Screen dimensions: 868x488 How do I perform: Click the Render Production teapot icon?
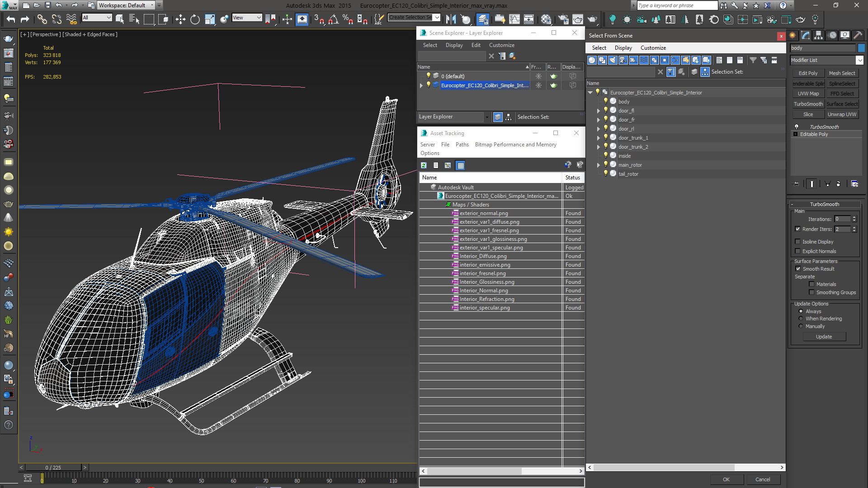[592, 19]
